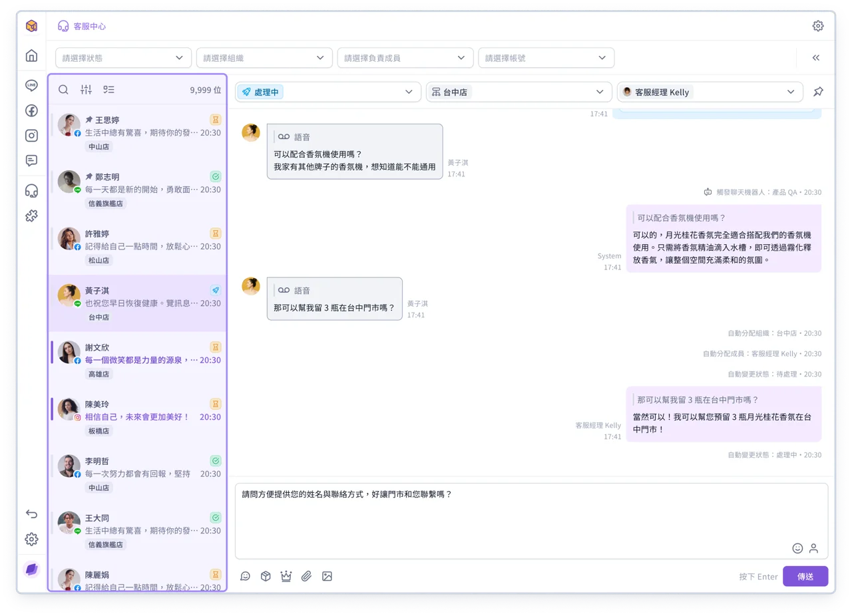Insert an image with the picture icon
The image size is (852, 616).
[327, 576]
